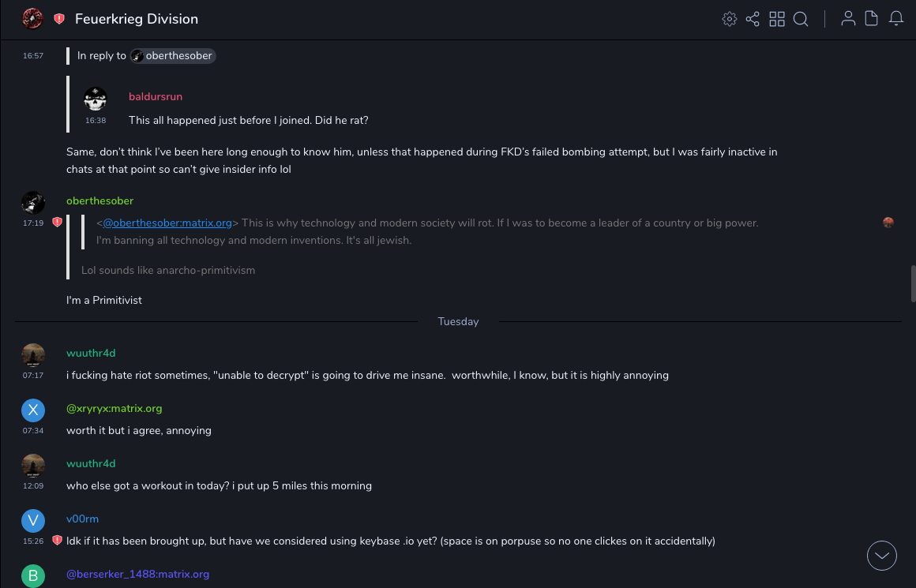Click the read receipt avatar on right
916x588 pixels.
click(x=888, y=223)
